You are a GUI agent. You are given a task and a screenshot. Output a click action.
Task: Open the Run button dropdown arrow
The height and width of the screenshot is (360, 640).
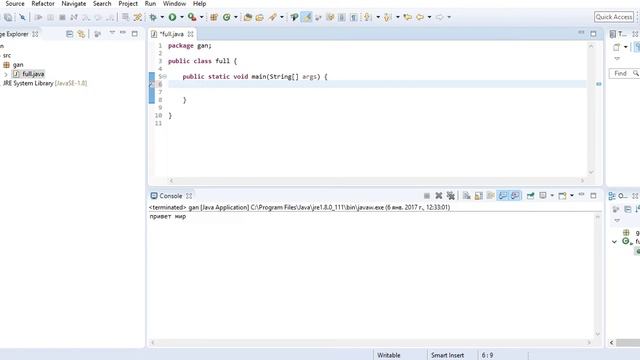(182, 17)
